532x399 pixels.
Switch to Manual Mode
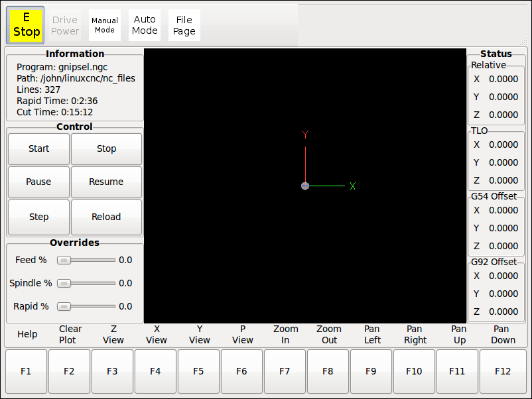(105, 25)
